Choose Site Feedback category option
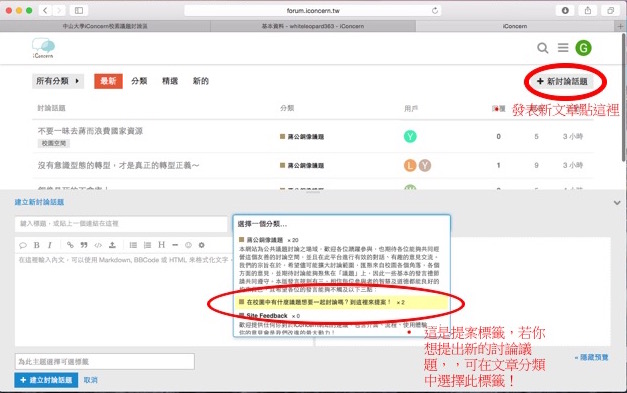 (x=269, y=316)
